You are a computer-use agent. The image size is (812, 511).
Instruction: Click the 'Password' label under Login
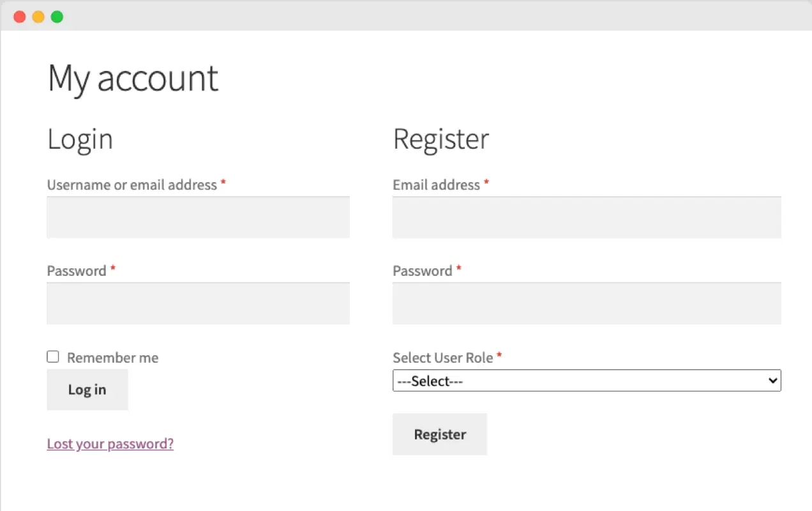[77, 271]
